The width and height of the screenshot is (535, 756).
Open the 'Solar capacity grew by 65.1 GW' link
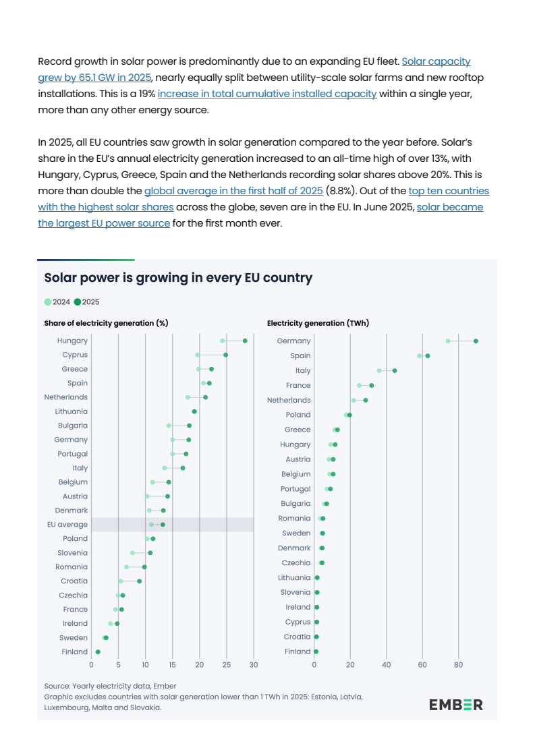click(x=436, y=62)
